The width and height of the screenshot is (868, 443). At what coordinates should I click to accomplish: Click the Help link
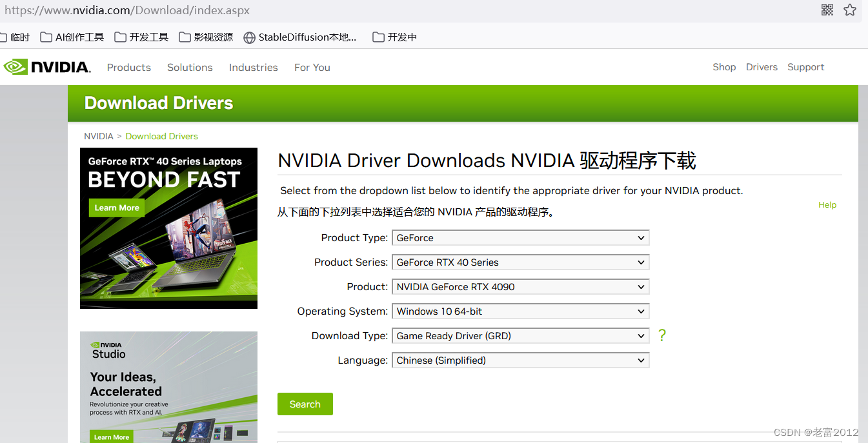tap(827, 204)
